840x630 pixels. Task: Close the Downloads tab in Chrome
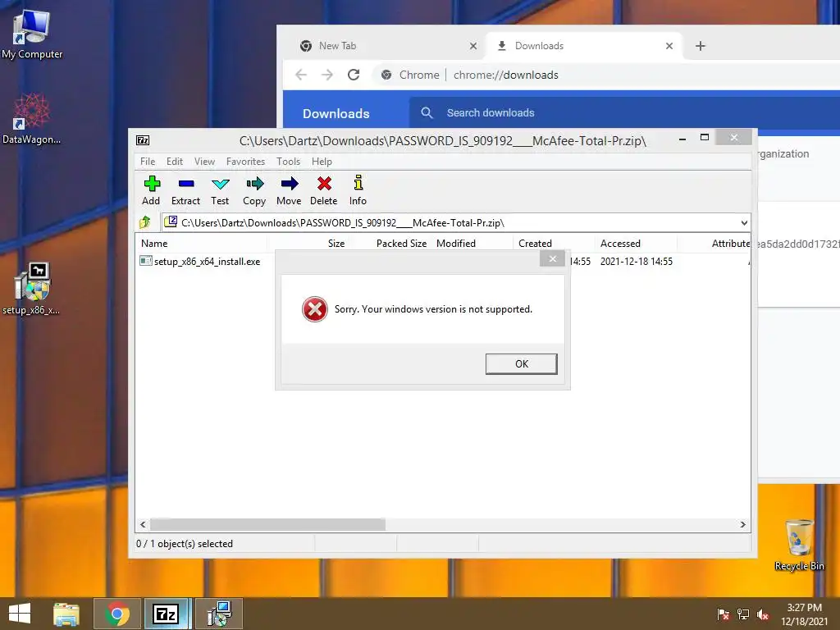(x=669, y=46)
